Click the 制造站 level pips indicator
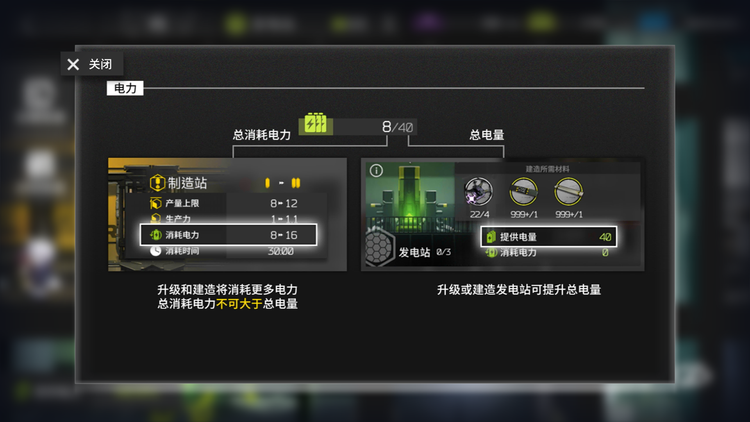Image resolution: width=750 pixels, height=422 pixels. click(282, 183)
